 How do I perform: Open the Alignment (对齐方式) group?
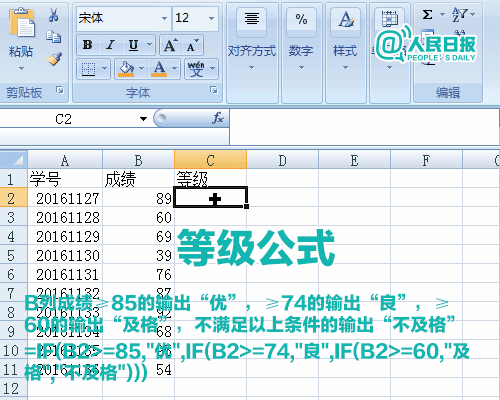pos(252,53)
